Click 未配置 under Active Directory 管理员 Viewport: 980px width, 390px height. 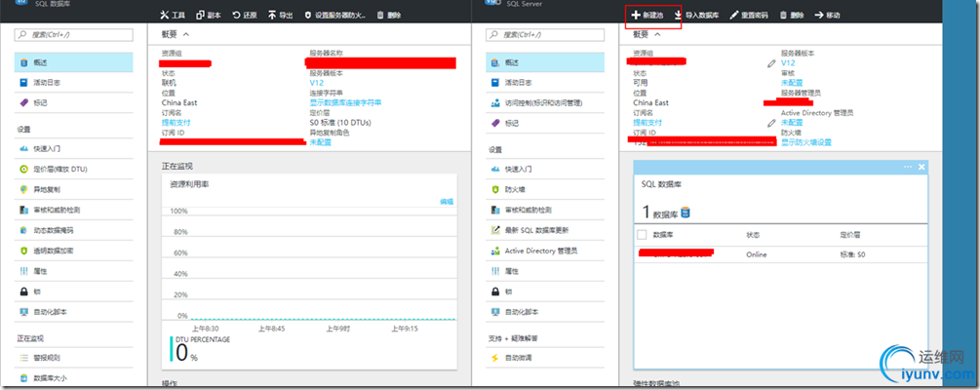pyautogui.click(x=792, y=123)
